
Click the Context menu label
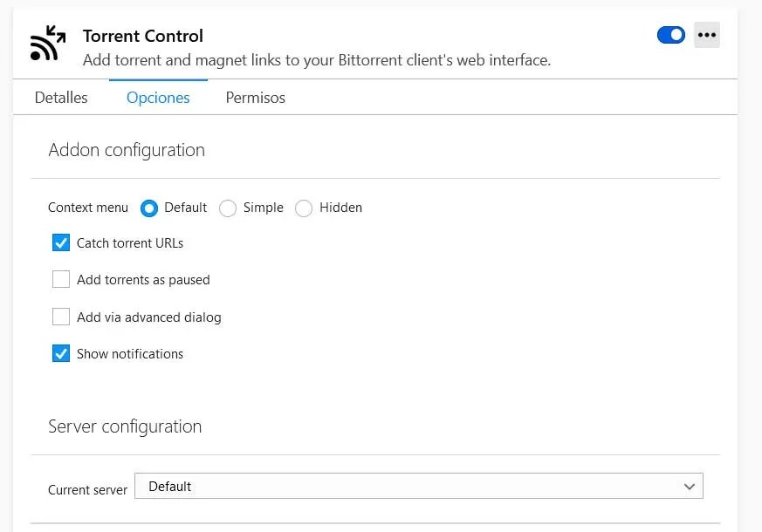point(88,208)
